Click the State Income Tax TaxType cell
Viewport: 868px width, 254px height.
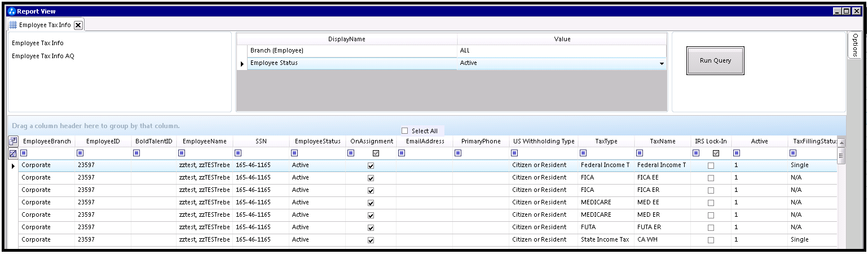coord(606,240)
